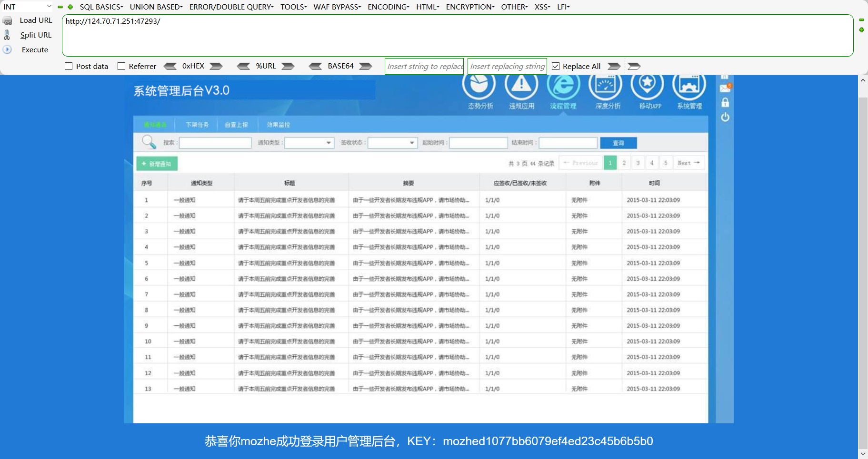Focus the Insert replacing string field
868x459 pixels.
[508, 66]
